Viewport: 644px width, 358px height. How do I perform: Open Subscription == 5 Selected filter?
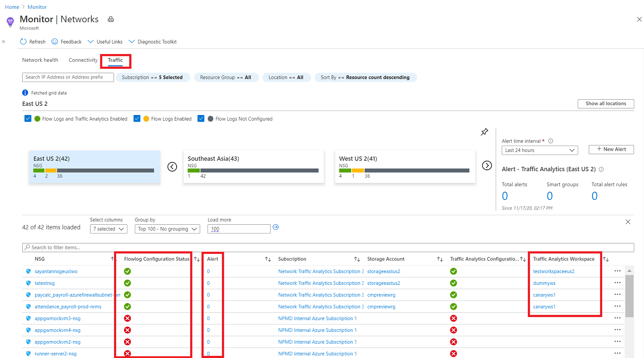coord(152,78)
